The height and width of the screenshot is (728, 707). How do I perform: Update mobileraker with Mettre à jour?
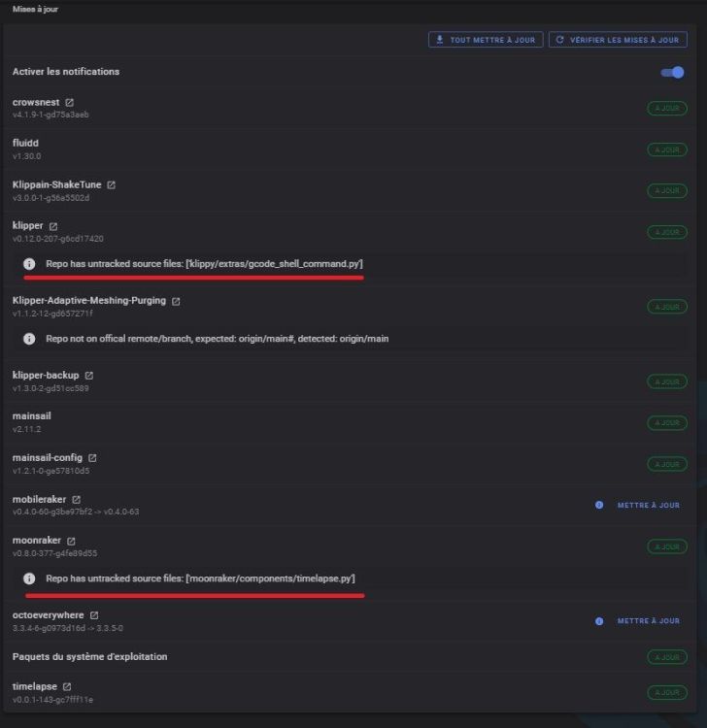[x=649, y=505]
